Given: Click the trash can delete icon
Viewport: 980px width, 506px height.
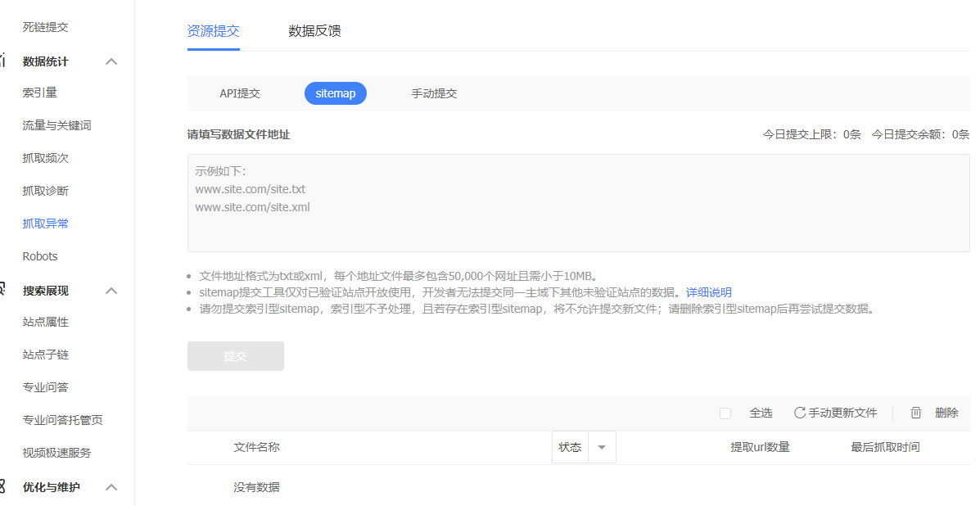Looking at the screenshot, I should point(915,413).
